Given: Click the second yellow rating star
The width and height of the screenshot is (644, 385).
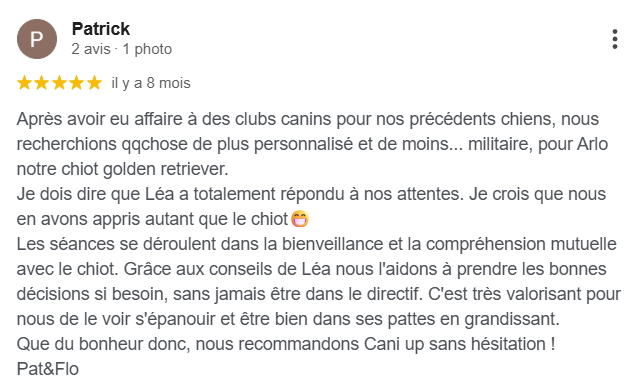Looking at the screenshot, I should (41, 83).
